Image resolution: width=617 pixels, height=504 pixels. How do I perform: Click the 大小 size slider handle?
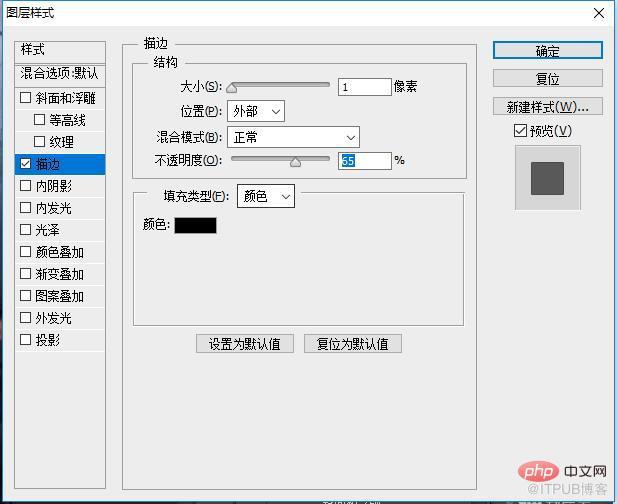[x=232, y=87]
